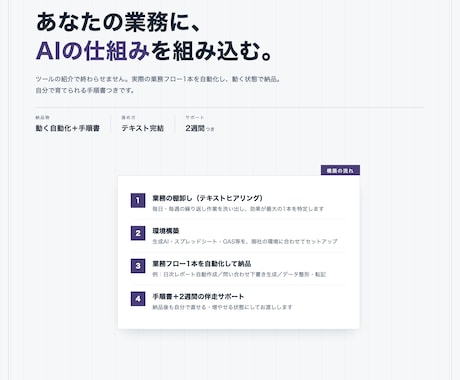Screen dimensions: 460x380
Task: Click headline text 'を組み込む。'
Action: [212, 51]
